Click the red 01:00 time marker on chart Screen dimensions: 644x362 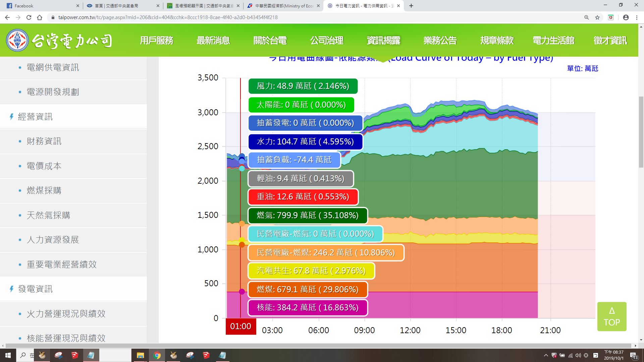[x=241, y=326]
